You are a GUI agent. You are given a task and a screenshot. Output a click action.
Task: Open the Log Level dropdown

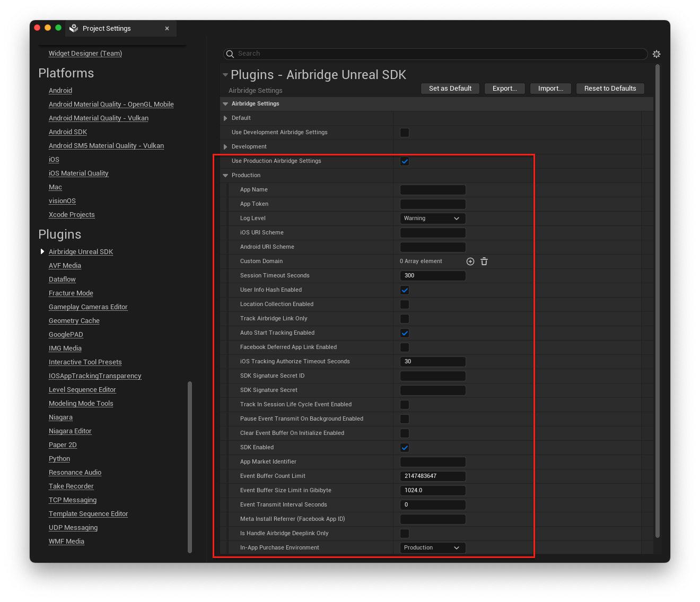click(433, 219)
